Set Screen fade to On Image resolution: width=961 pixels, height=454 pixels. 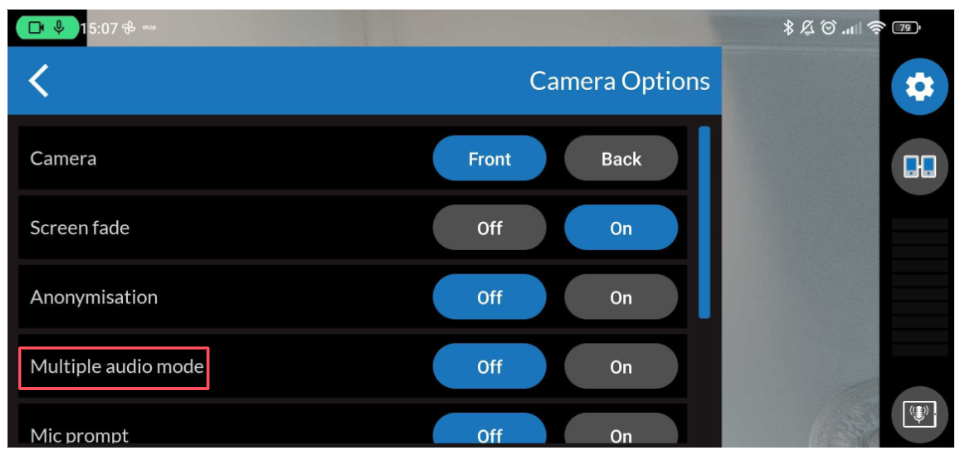tap(621, 228)
